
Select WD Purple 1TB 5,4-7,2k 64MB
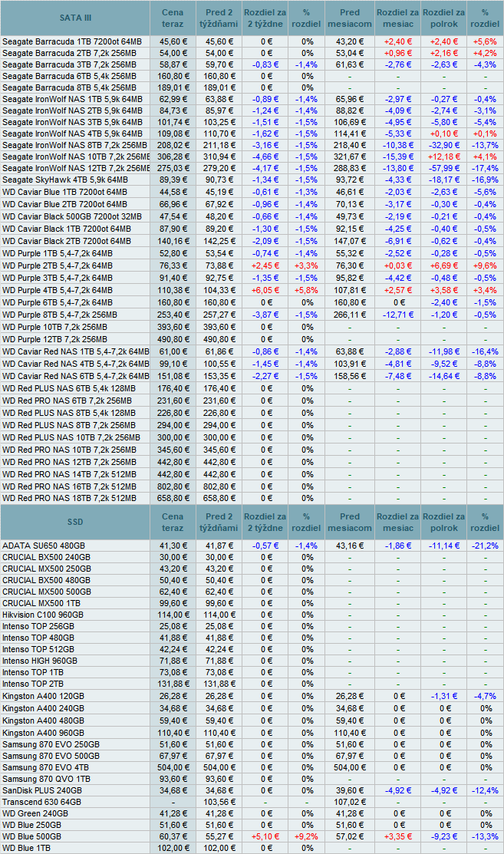click(57, 253)
